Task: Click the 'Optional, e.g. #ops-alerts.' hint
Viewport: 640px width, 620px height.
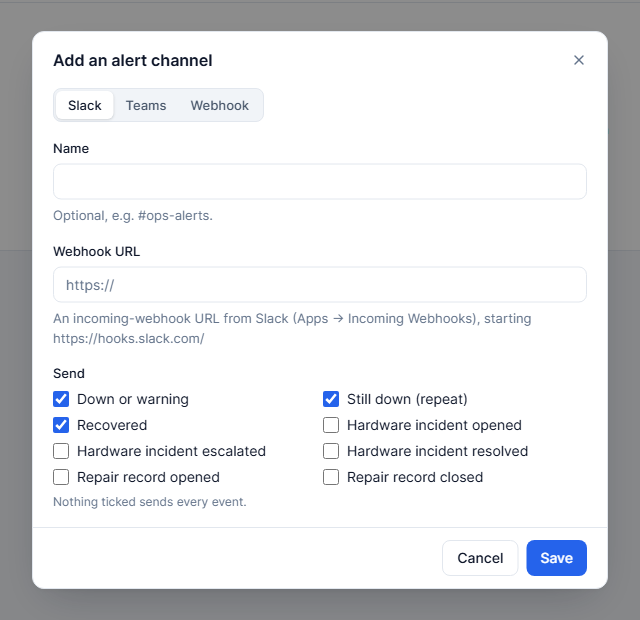Action: coord(133,216)
